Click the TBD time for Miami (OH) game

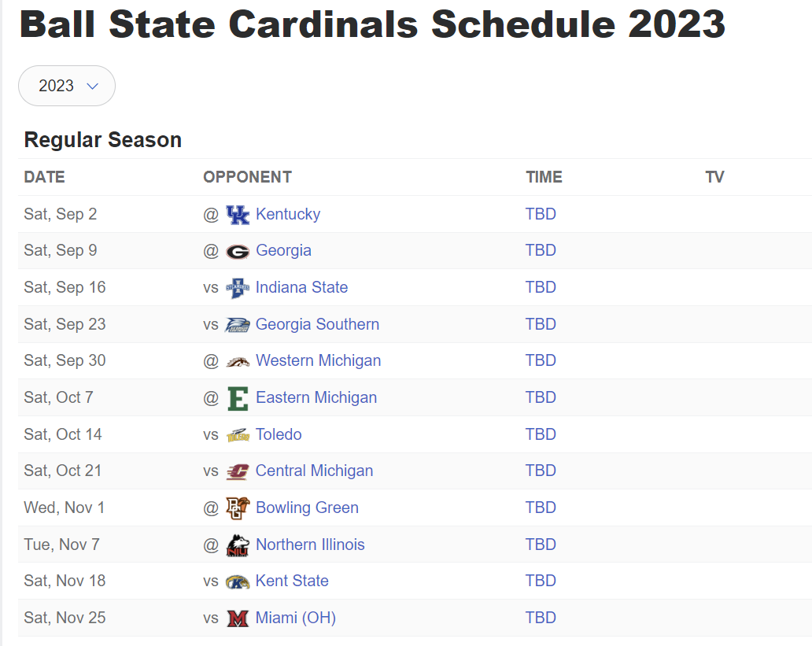[541, 618]
